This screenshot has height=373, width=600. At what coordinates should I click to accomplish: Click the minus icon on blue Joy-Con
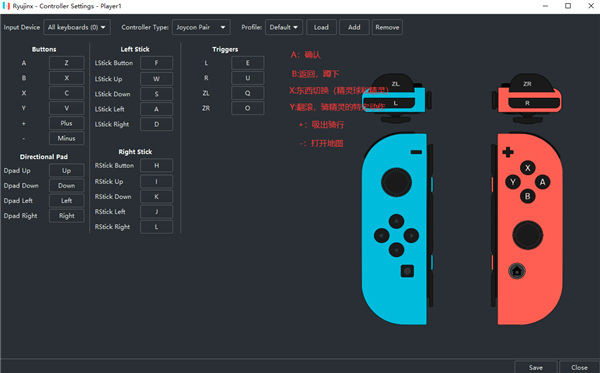[416, 152]
